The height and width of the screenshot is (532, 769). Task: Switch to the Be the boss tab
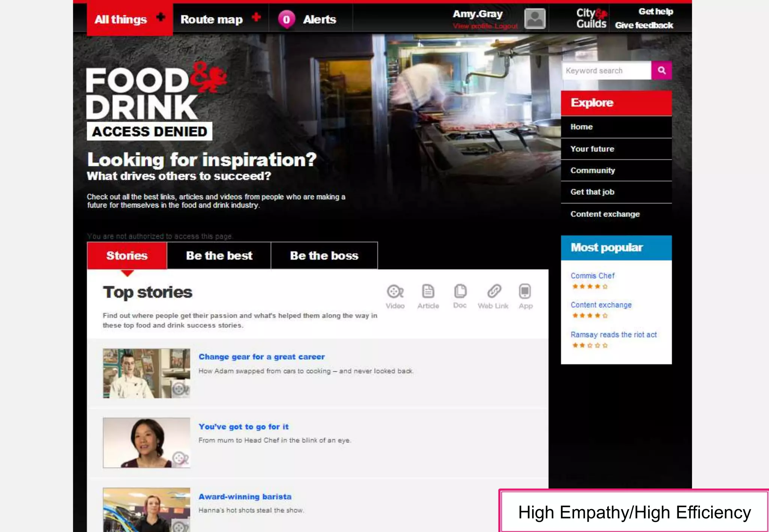click(x=324, y=256)
